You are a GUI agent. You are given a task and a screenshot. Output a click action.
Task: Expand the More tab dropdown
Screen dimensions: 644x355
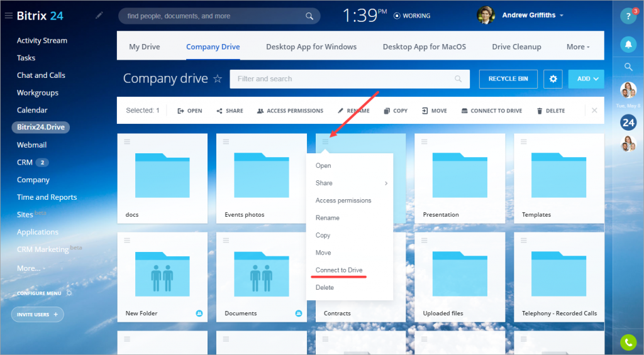[578, 46]
